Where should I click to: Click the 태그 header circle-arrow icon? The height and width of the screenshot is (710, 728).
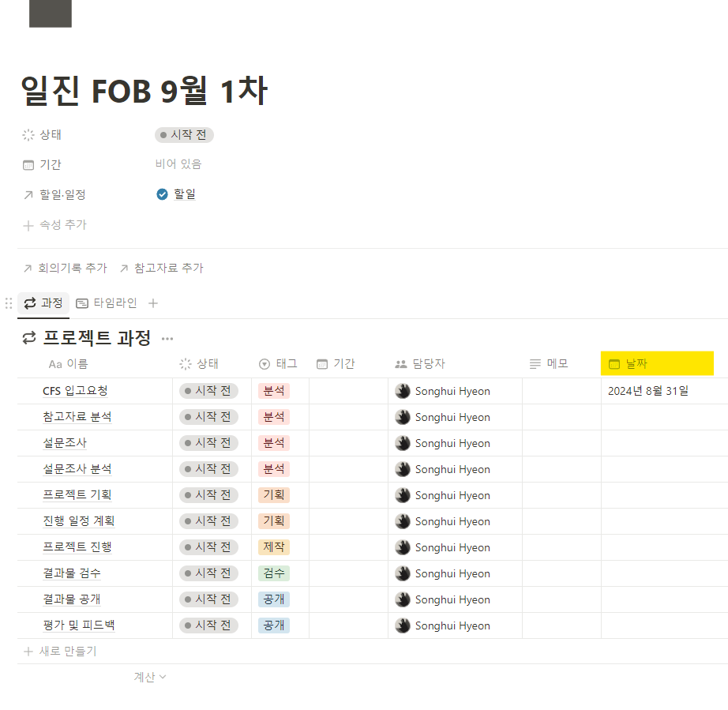(265, 365)
